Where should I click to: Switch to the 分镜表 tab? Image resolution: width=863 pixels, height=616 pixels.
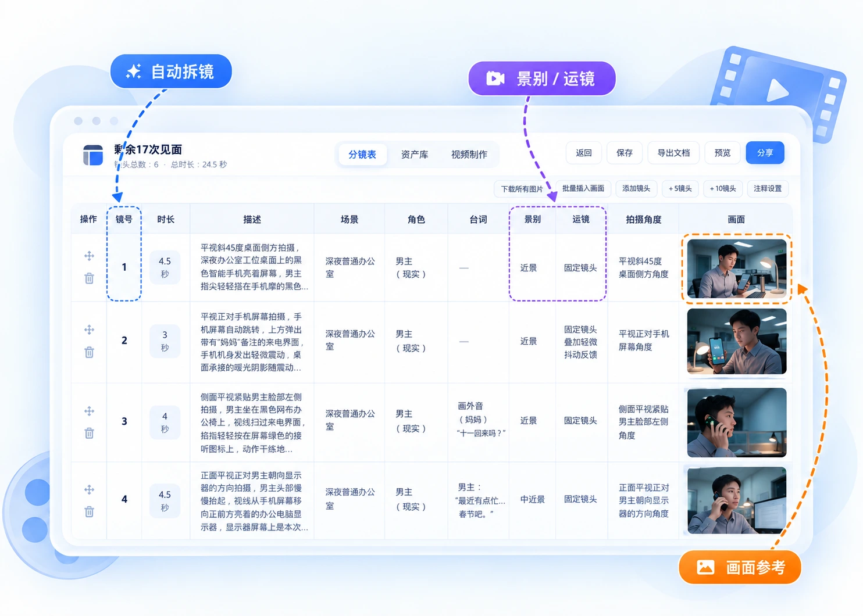point(362,155)
